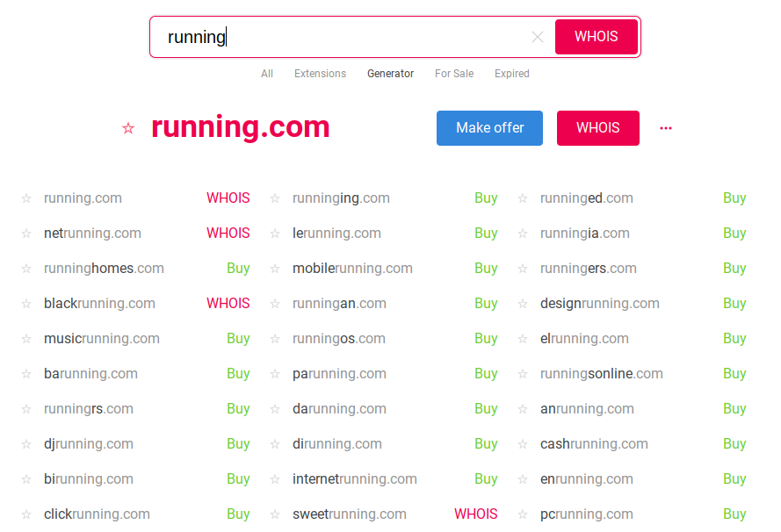Click WHOIS next to netrunning.com
This screenshot has height=532, width=781.
228,233
